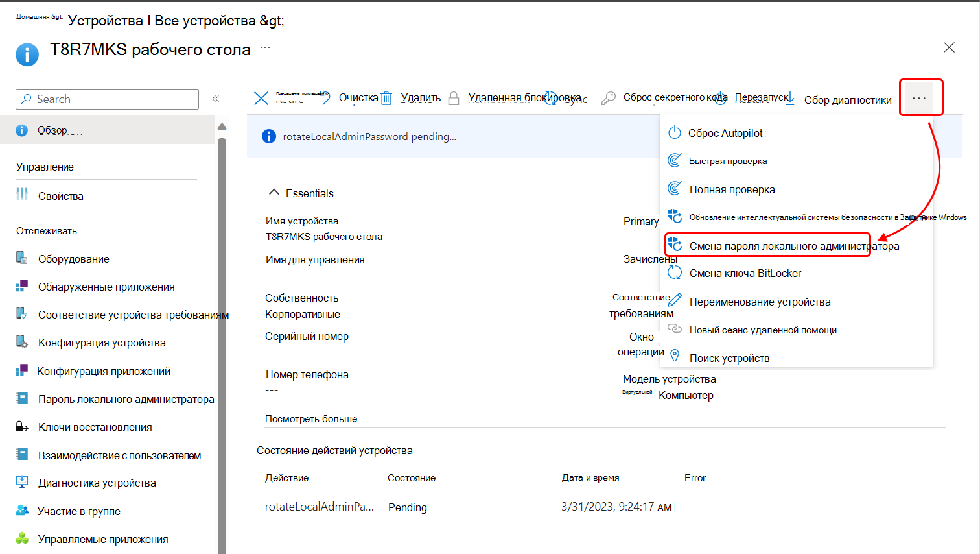Click the Диагностика устройства icon
The image size is (980, 554).
[22, 482]
